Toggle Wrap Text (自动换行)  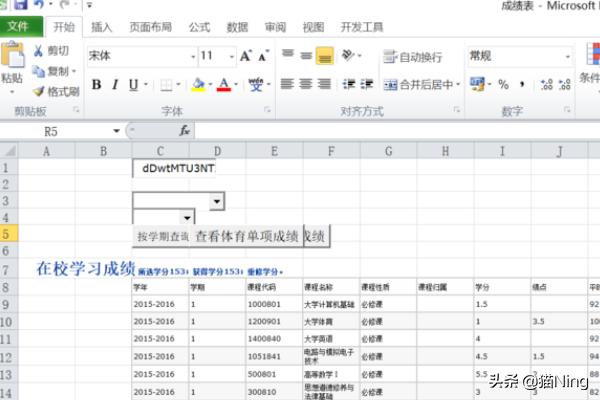[411, 57]
